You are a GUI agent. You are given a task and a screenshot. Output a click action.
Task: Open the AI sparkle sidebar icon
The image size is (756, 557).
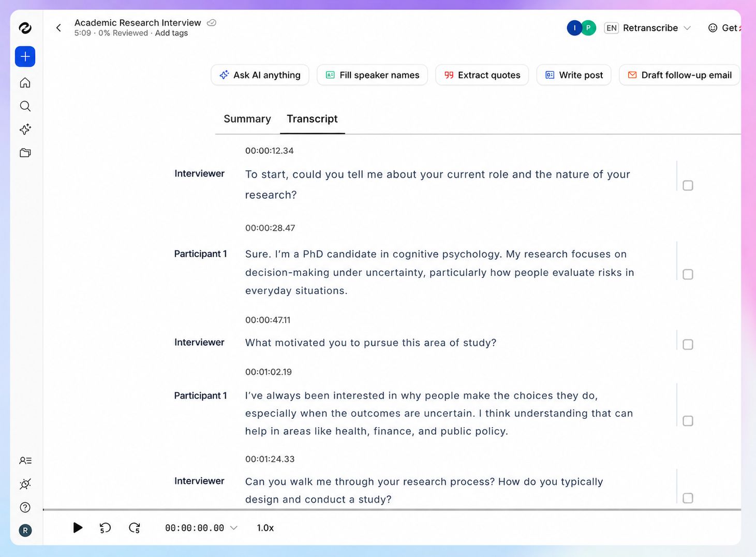tap(25, 129)
